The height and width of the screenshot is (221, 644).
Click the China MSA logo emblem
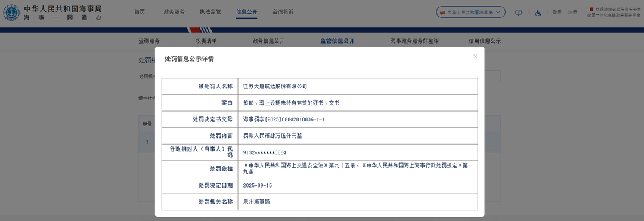[11, 13]
